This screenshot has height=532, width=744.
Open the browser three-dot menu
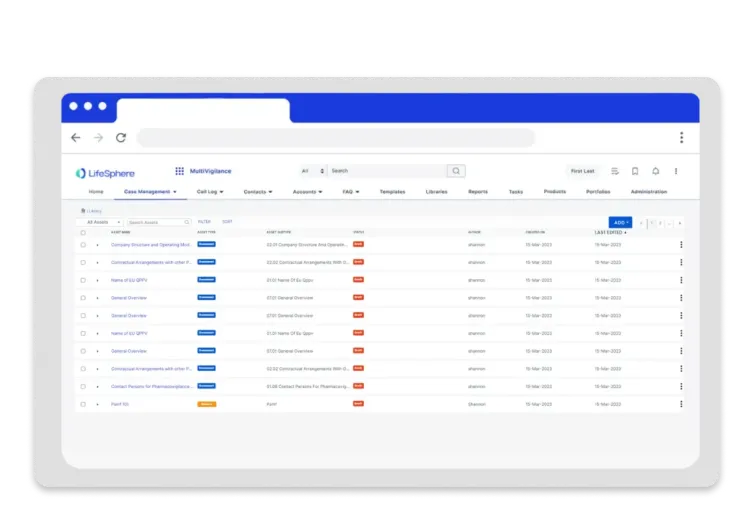pos(681,138)
